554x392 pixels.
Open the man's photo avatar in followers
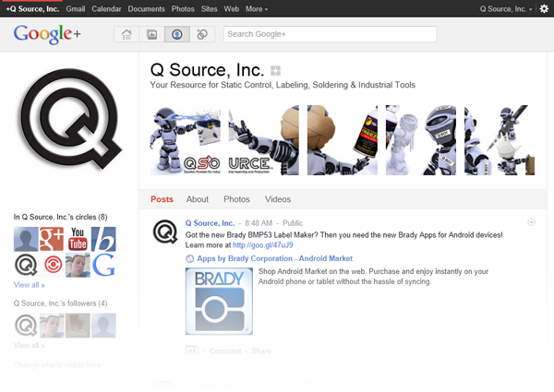coord(52,326)
